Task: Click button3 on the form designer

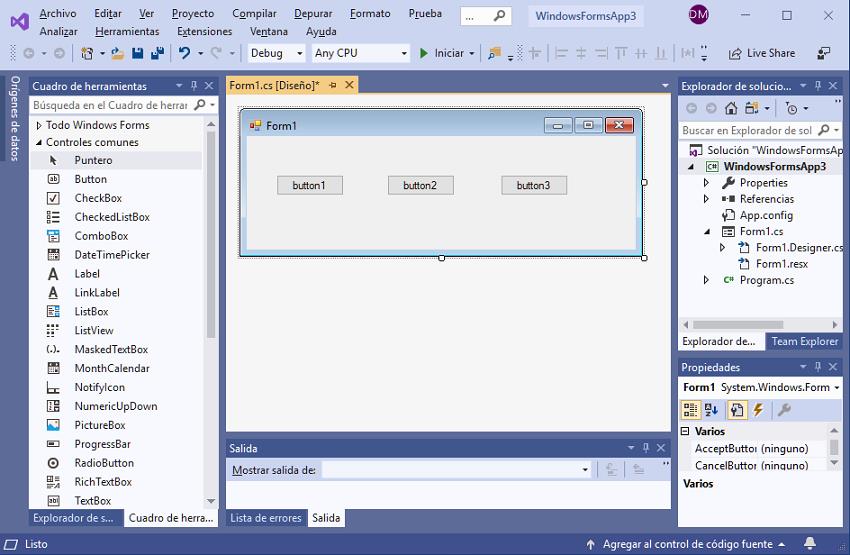Action: coord(534,185)
